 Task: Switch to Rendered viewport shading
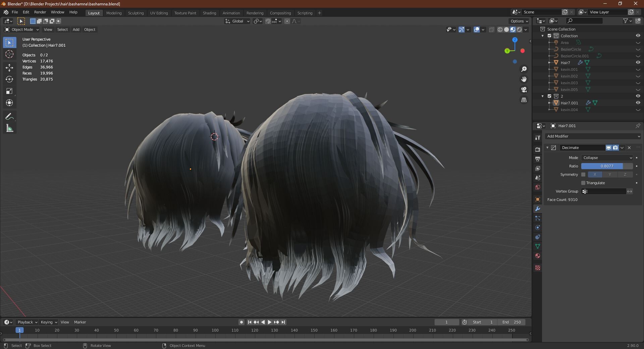[519, 30]
